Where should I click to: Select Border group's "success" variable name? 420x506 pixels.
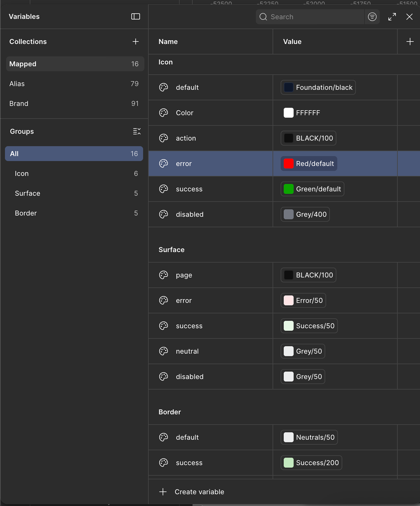189,463
